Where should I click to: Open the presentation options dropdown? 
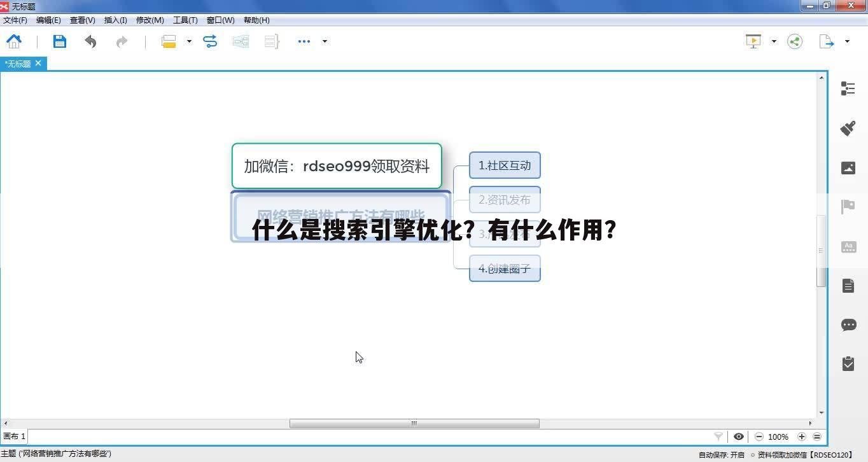pos(774,41)
